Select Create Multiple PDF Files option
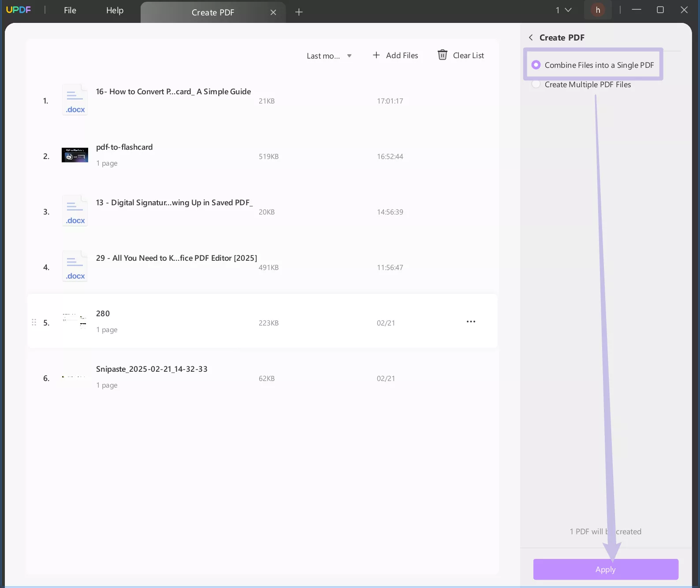Screen dimensions: 700x588 tap(581, 84)
